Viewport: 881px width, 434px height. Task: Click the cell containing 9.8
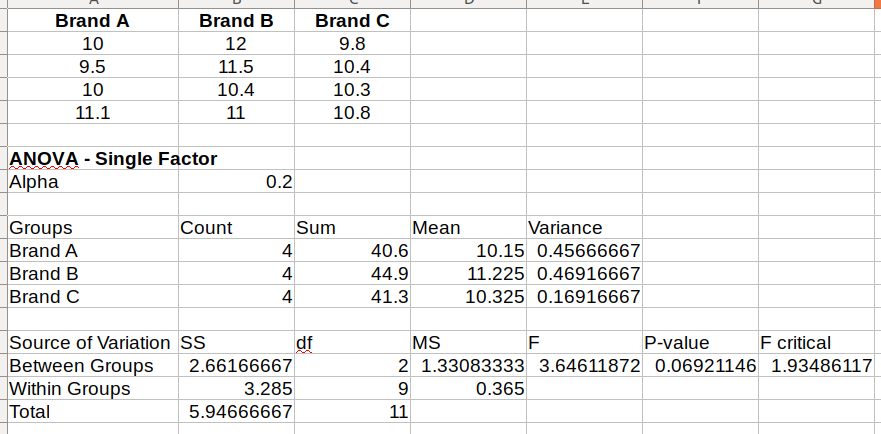351,44
